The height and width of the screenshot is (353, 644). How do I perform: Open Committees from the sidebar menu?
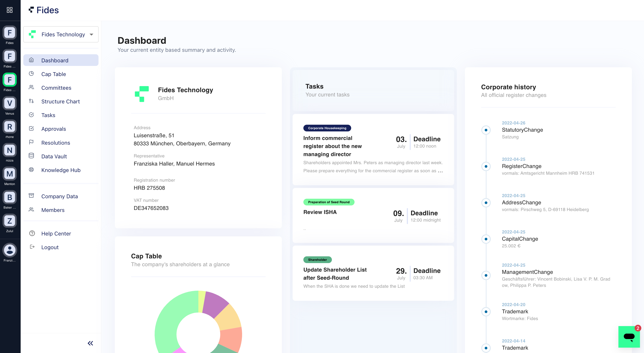tap(56, 88)
